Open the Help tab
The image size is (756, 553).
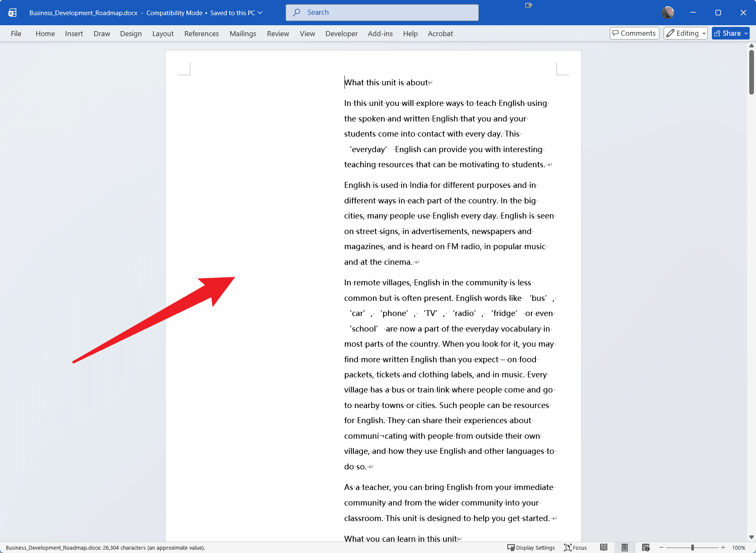click(x=410, y=34)
